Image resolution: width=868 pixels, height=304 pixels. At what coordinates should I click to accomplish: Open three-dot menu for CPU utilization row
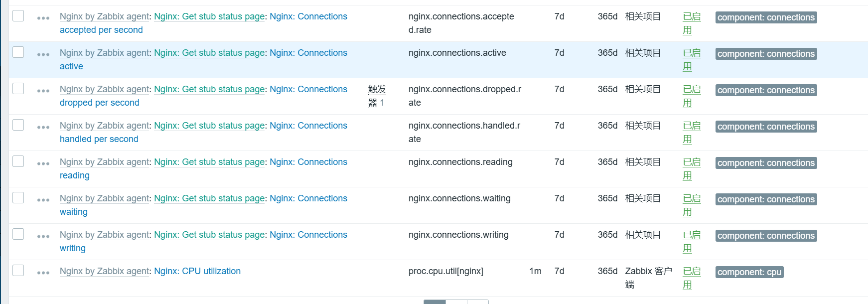(43, 273)
